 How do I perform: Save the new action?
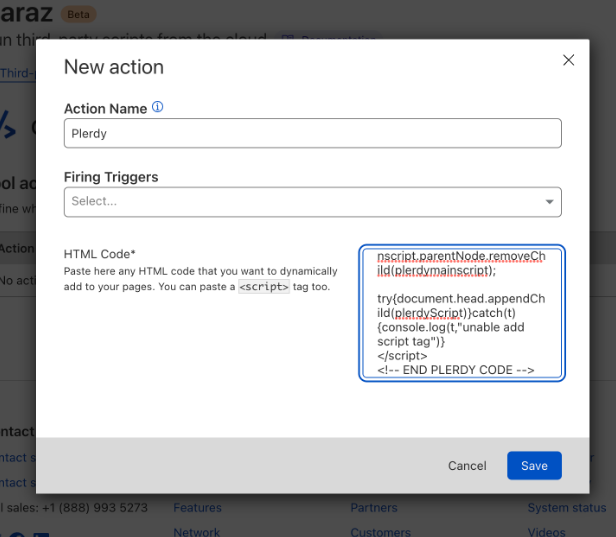534,466
